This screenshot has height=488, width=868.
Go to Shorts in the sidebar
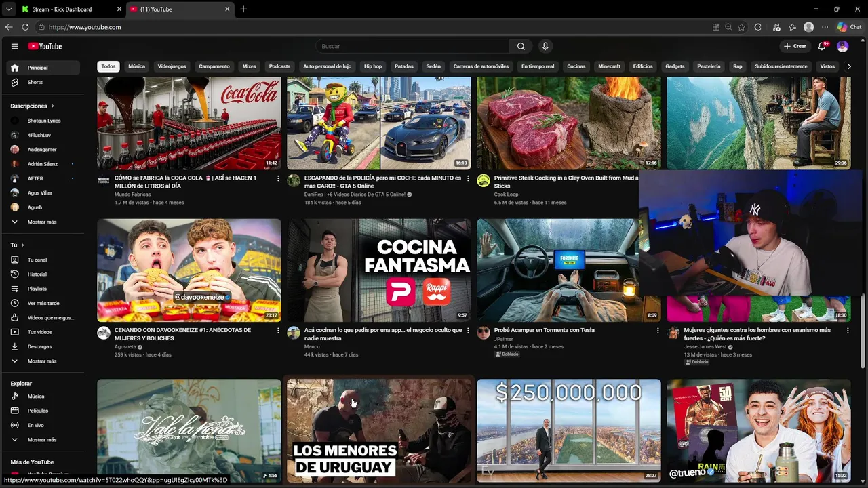coord(43,82)
